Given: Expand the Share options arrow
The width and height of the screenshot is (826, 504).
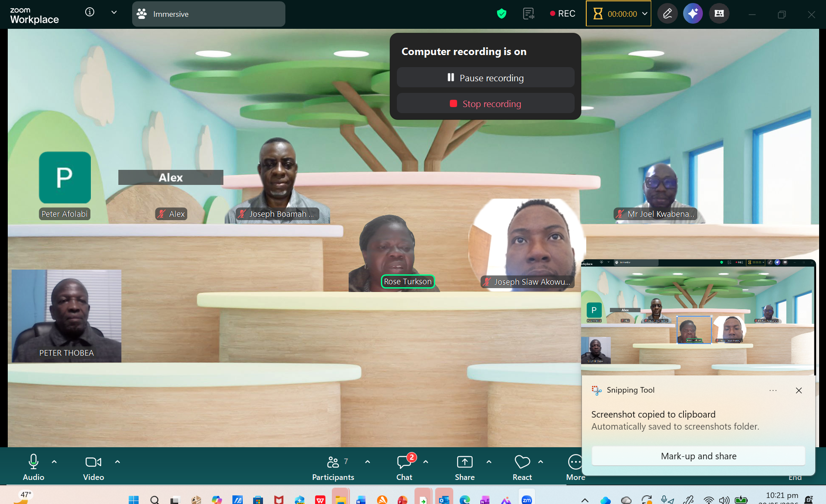Looking at the screenshot, I should [489, 462].
